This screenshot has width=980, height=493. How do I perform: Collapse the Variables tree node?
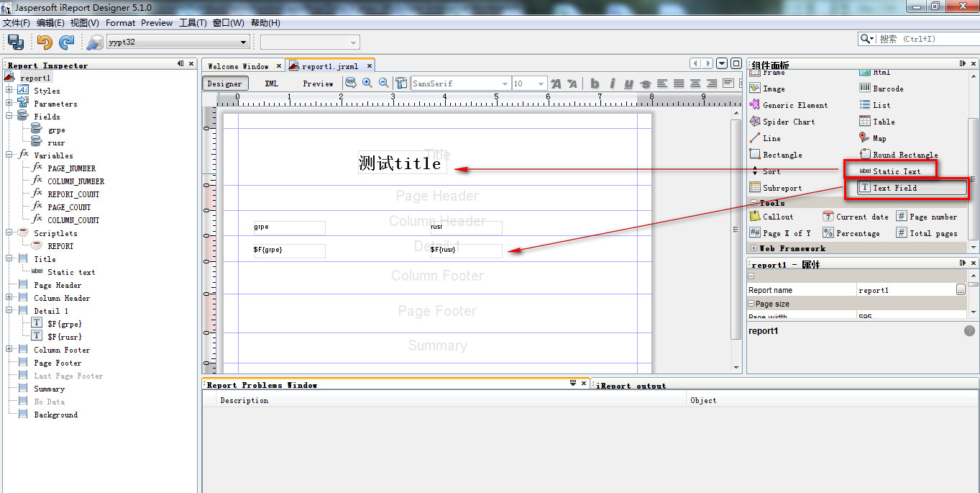tap(9, 155)
